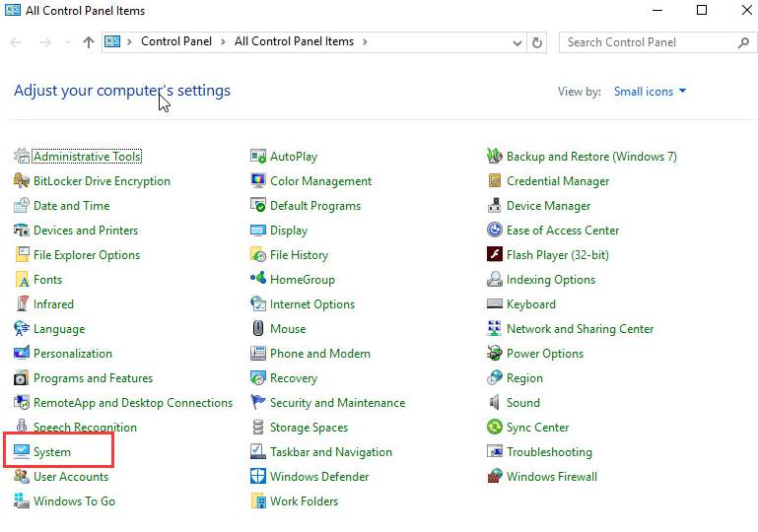Click the Programs and Features icon
This screenshot has height=532, width=758.
pyautogui.click(x=22, y=378)
